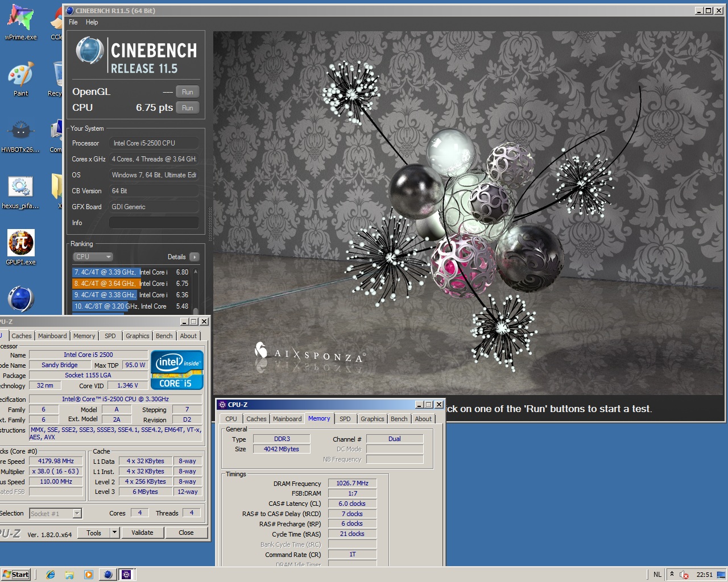Click the CPU-Z Memory window title icon

tap(222, 405)
